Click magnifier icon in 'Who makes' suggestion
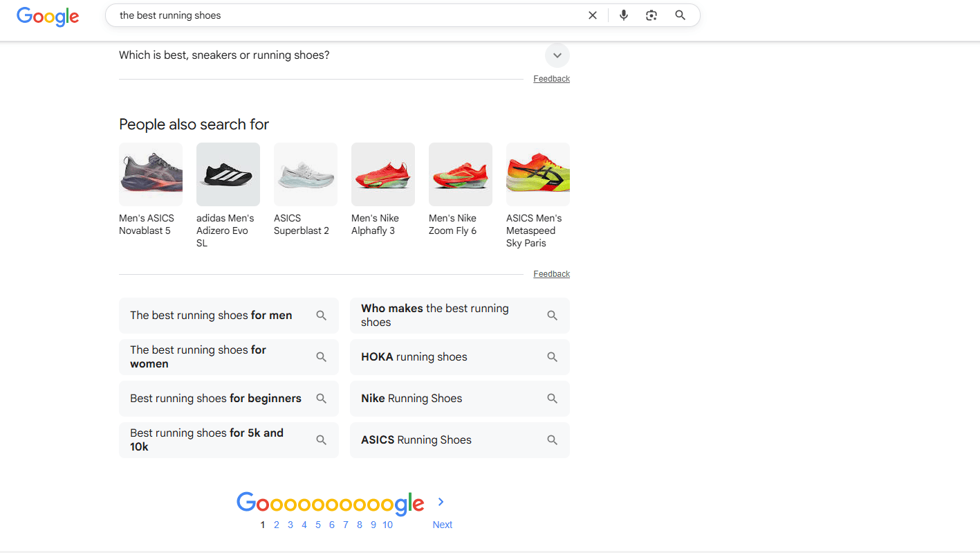The width and height of the screenshot is (980, 553). point(552,316)
